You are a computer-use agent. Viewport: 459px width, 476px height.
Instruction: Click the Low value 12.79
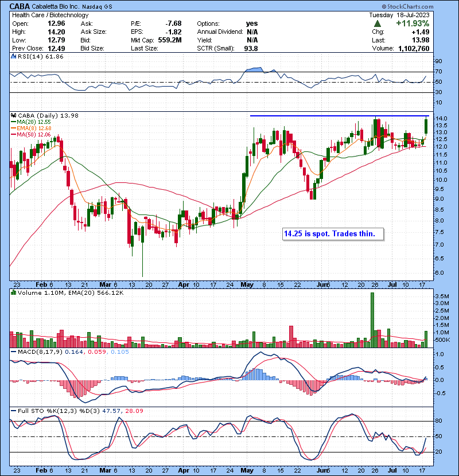click(56, 40)
